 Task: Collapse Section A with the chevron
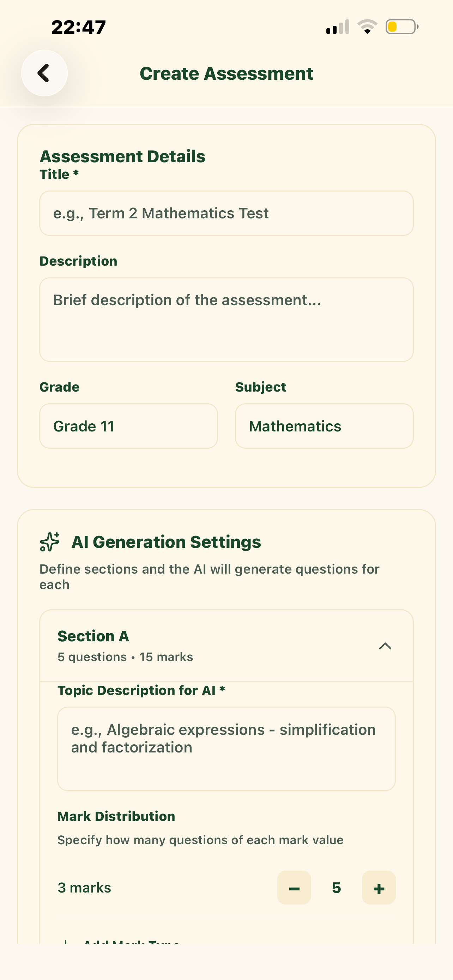(385, 646)
